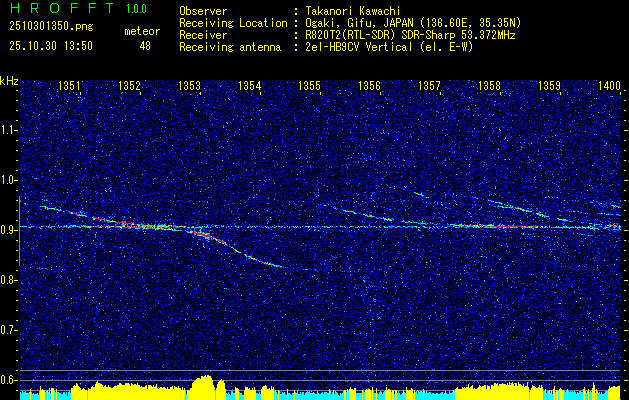Click the R820T2(RTL-SDR) SDR-Sharp receiver text
Image resolution: width=629 pixels, height=400 pixels.
[x=410, y=35]
